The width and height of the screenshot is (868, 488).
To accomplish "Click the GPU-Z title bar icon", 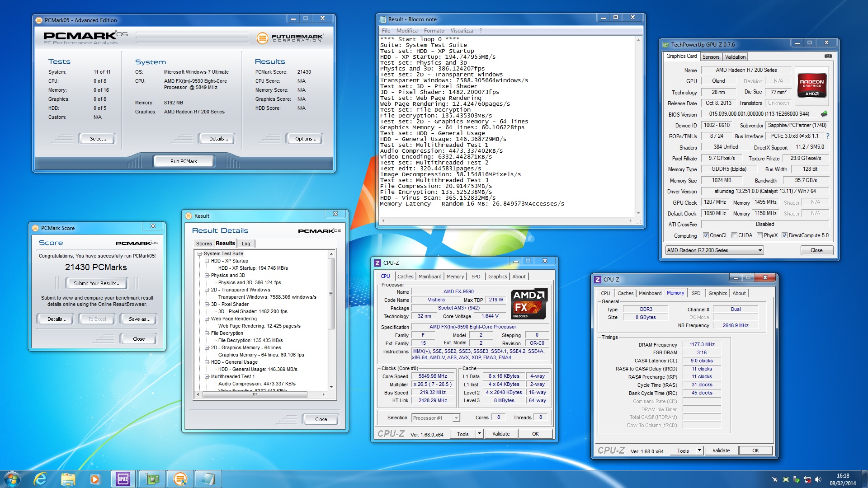I will (x=665, y=45).
